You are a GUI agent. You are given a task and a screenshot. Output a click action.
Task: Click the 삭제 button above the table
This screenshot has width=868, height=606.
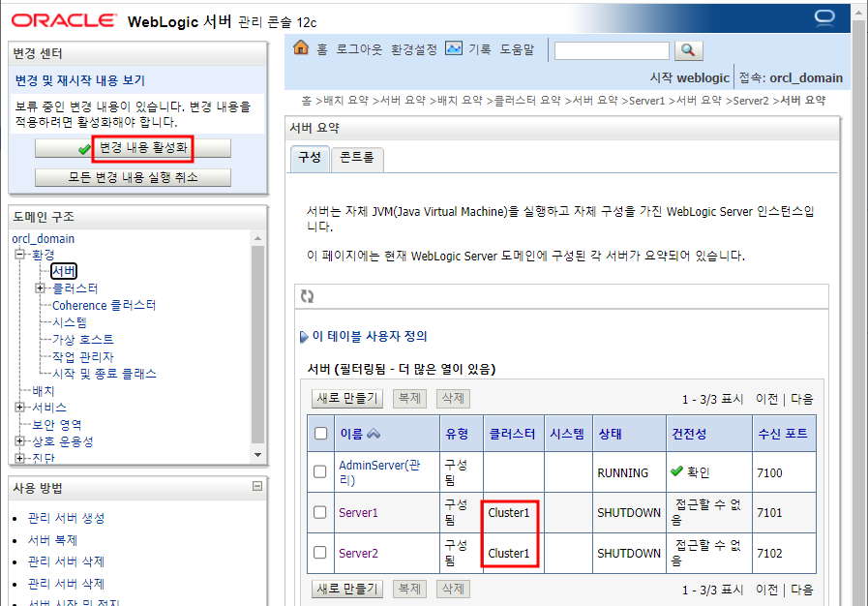point(454,398)
